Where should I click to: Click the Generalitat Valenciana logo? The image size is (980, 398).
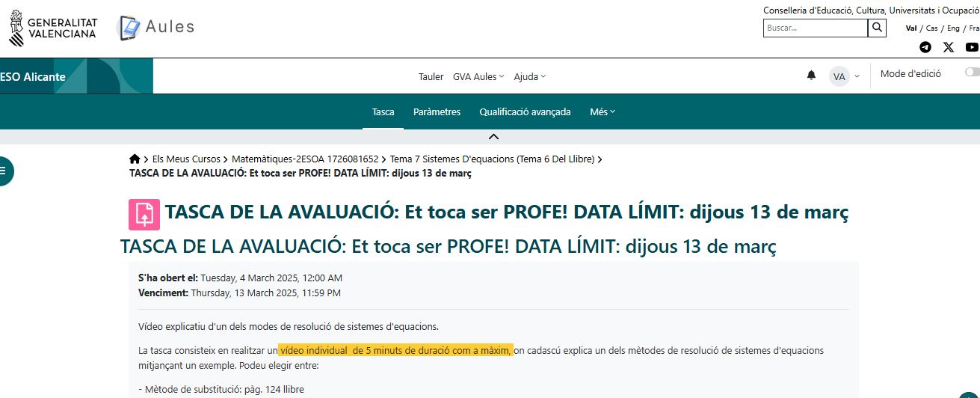[x=53, y=28]
